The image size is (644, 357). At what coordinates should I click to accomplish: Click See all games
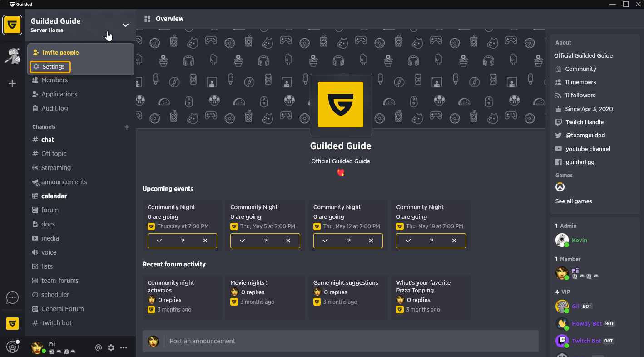pos(574,201)
